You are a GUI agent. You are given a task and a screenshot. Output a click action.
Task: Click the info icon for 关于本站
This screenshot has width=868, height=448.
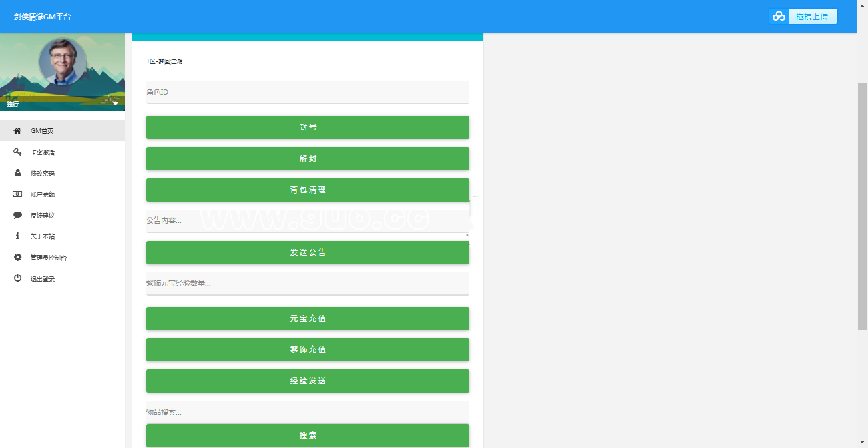(x=17, y=236)
